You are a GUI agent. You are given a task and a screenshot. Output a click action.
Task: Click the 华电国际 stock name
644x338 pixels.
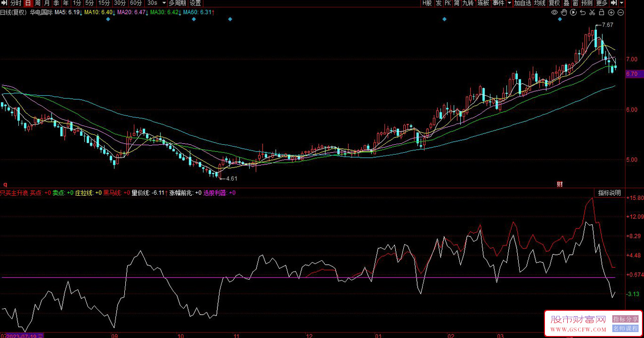41,12
